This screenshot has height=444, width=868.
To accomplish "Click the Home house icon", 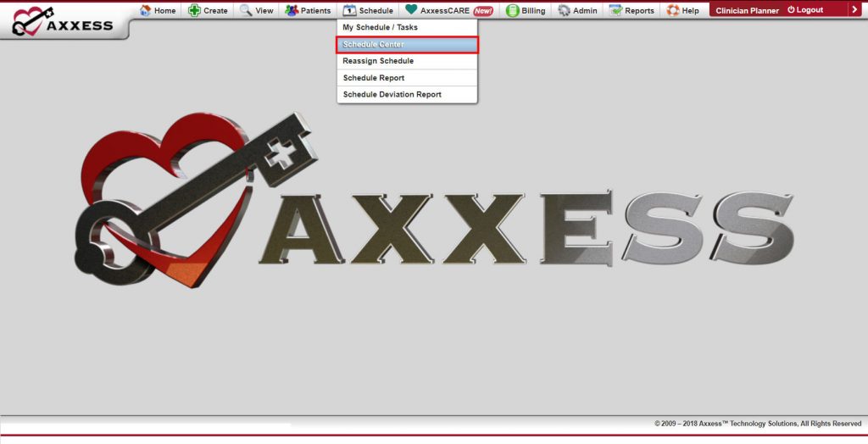I will (x=146, y=10).
